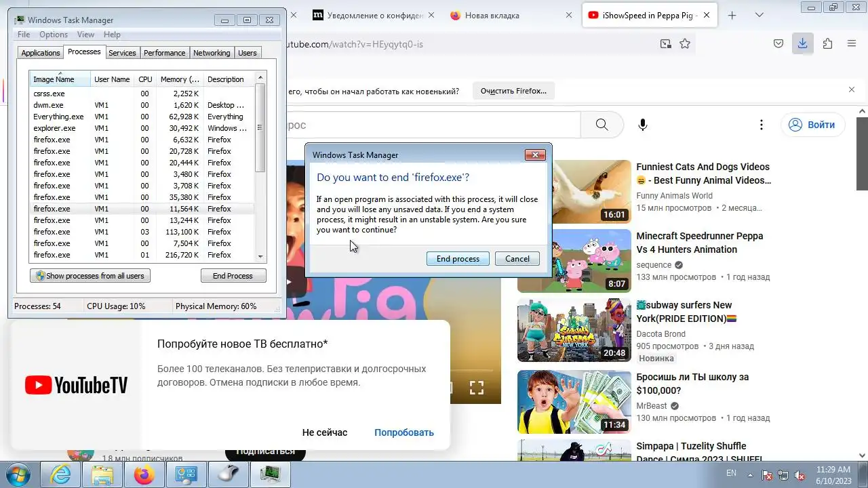
Task: Click Попробовать in YouTube TV promo
Action: click(404, 432)
